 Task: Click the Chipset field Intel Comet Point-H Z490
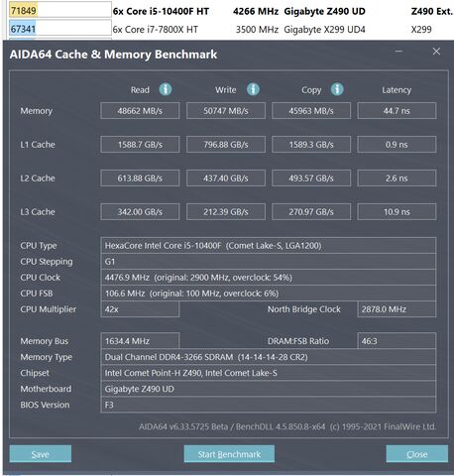[x=269, y=373]
